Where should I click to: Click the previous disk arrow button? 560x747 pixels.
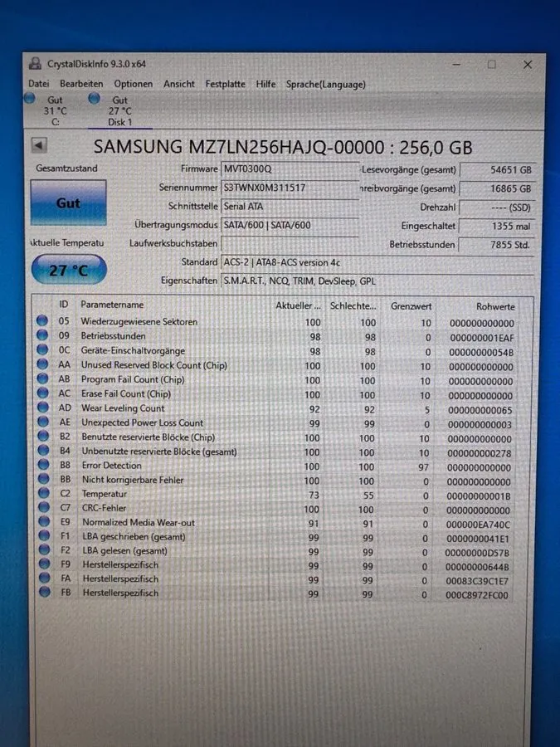click(39, 144)
